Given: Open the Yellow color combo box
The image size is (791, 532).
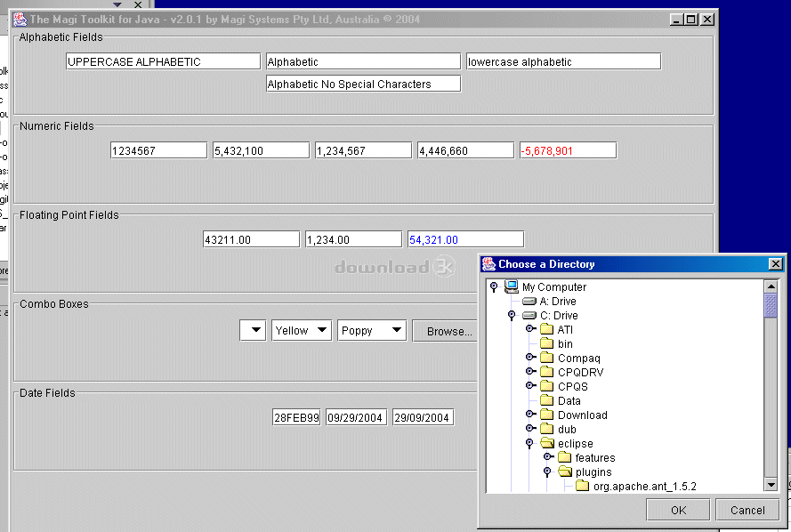Looking at the screenshot, I should click(302, 330).
